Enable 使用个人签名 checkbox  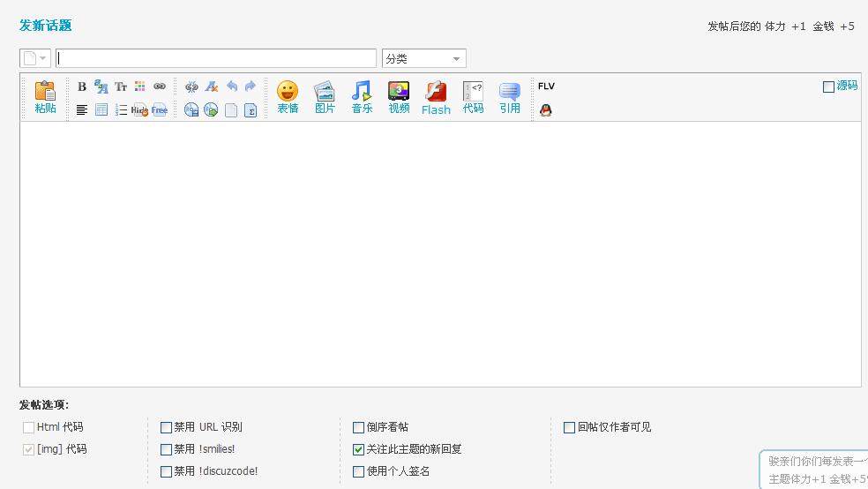pyautogui.click(x=358, y=472)
